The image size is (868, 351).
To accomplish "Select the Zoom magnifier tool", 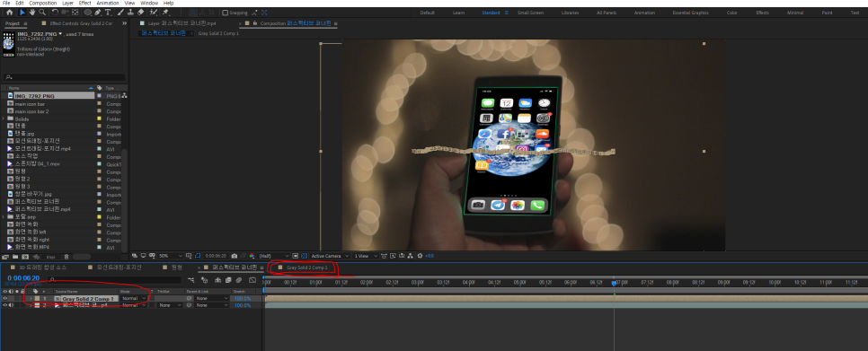I will 42,13.
